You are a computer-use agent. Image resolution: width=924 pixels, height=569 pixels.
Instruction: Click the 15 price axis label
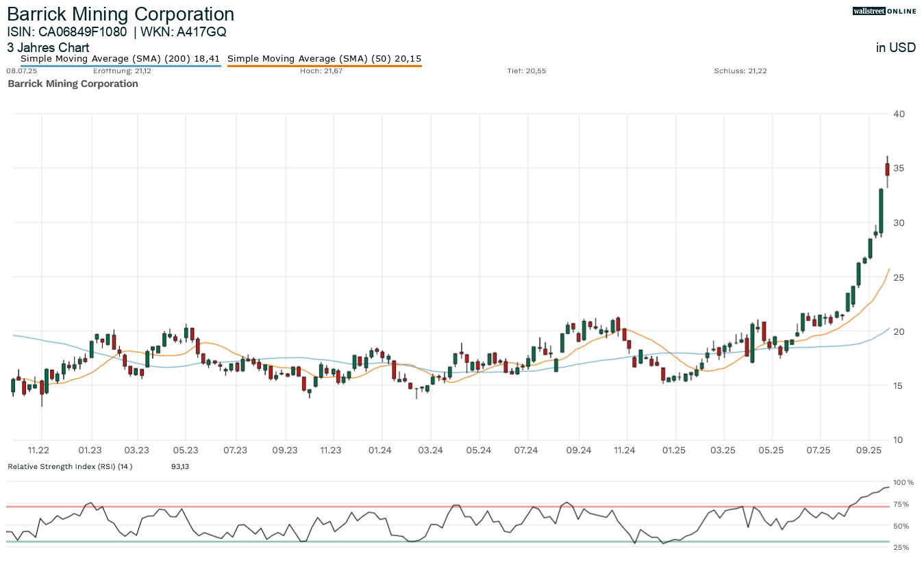(899, 385)
